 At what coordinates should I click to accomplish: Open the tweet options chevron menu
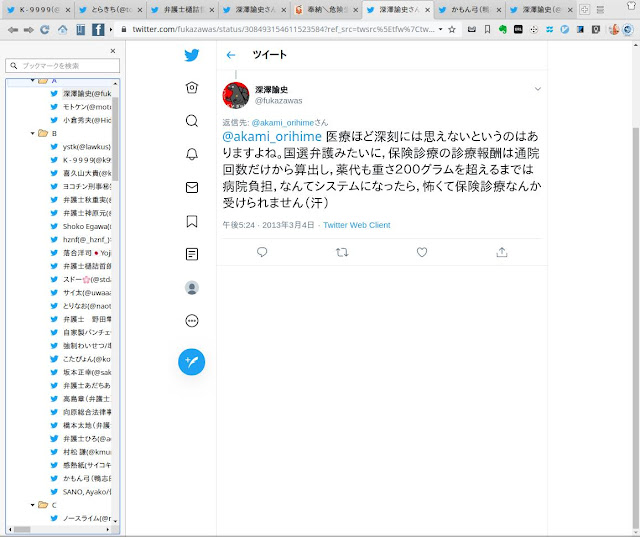click(x=538, y=89)
